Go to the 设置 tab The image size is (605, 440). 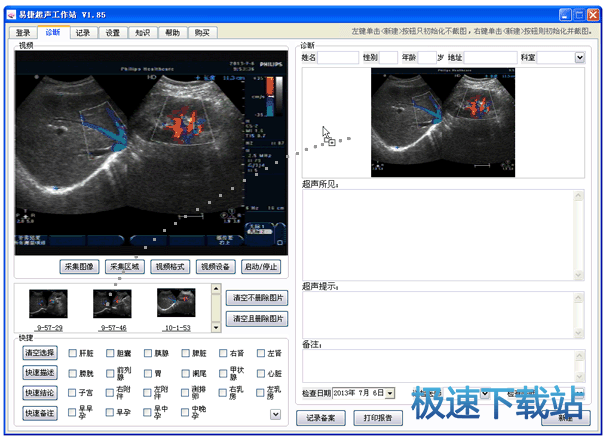pos(113,33)
